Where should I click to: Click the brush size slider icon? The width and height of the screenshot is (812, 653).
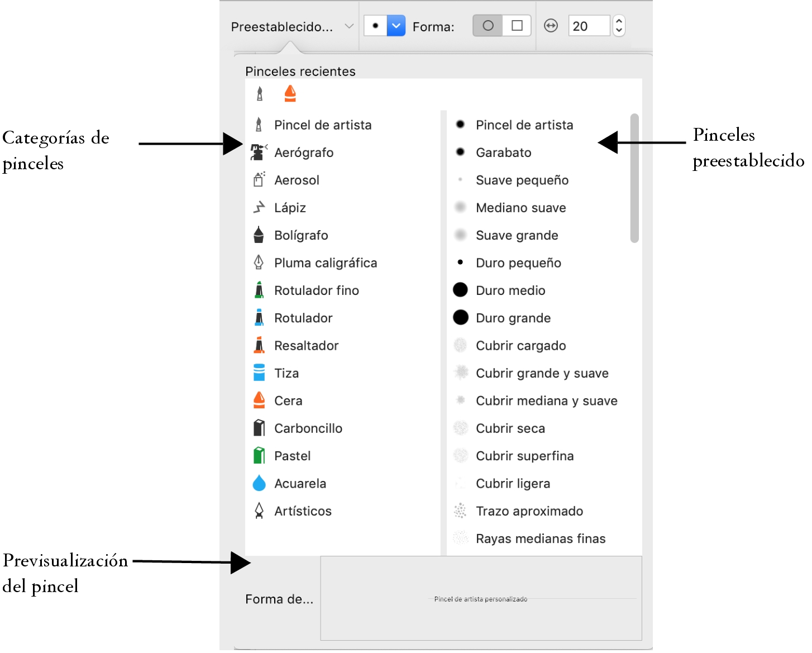point(551,26)
